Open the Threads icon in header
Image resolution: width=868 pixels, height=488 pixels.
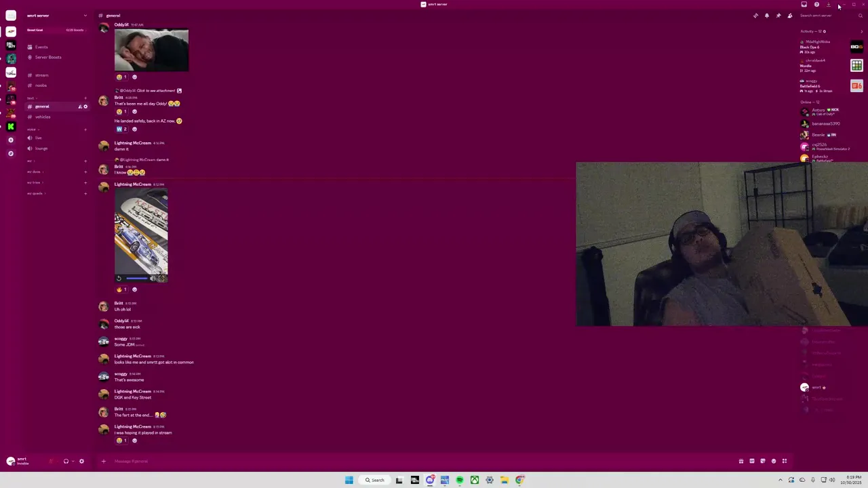tap(755, 16)
